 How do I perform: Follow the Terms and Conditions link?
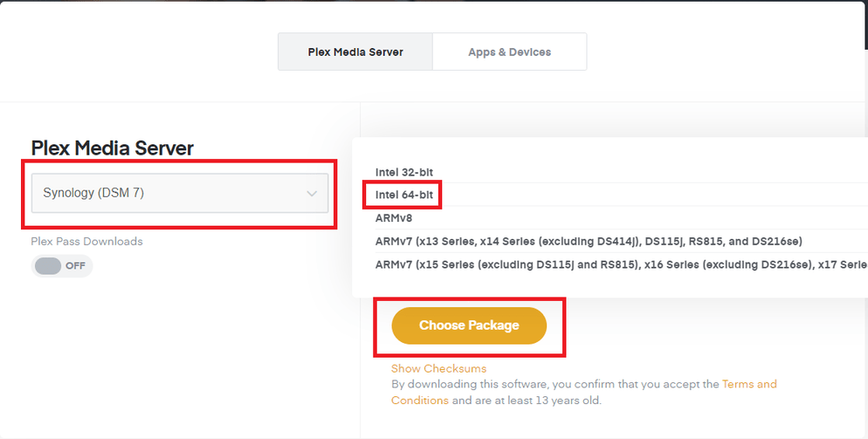[748, 384]
